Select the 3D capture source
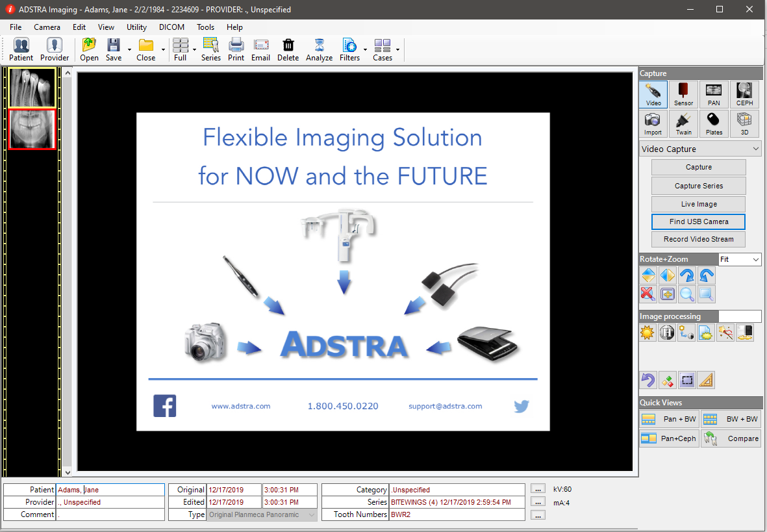 pos(744,123)
